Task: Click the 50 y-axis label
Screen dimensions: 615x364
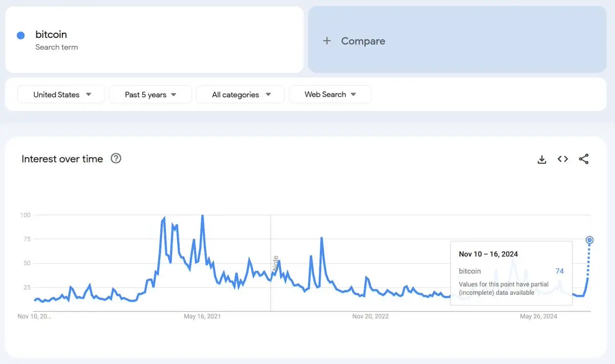Action: coord(27,263)
